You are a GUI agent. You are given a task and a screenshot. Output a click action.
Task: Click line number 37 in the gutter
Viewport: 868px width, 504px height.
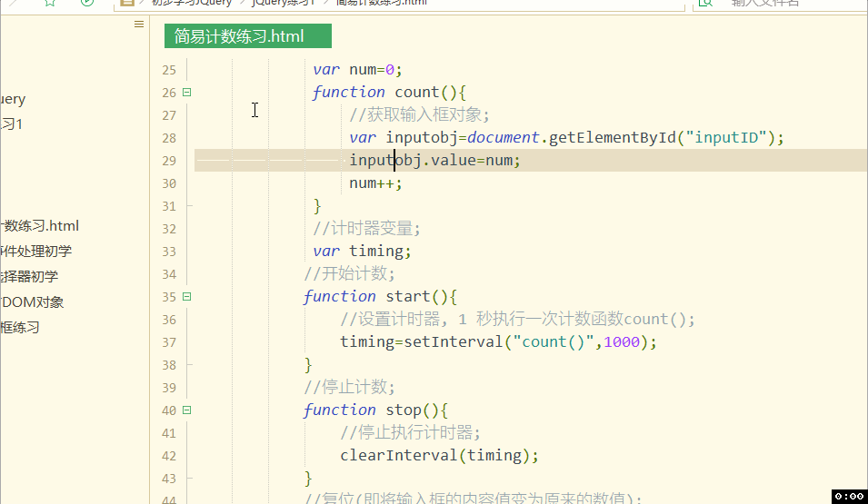coord(169,342)
